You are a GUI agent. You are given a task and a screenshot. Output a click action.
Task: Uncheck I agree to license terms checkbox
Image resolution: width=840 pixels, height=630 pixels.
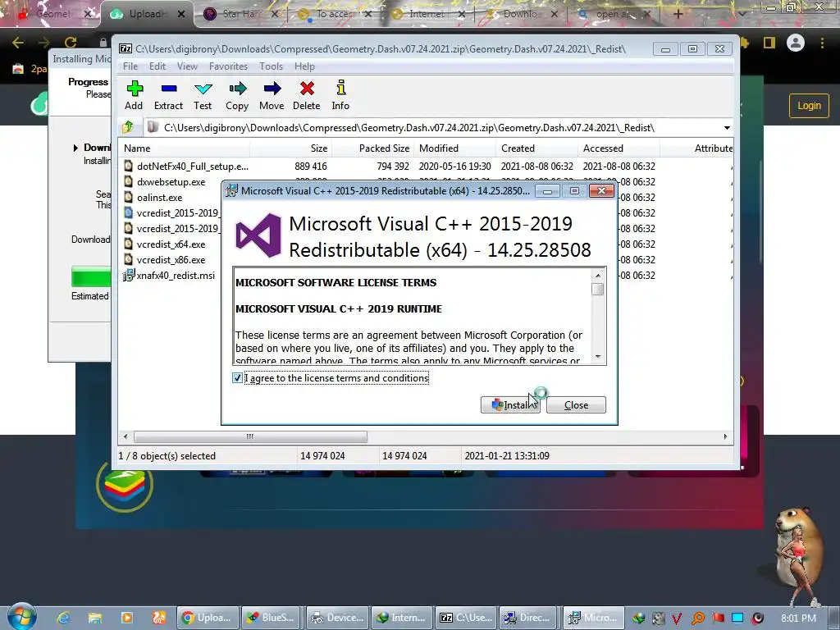pyautogui.click(x=237, y=378)
